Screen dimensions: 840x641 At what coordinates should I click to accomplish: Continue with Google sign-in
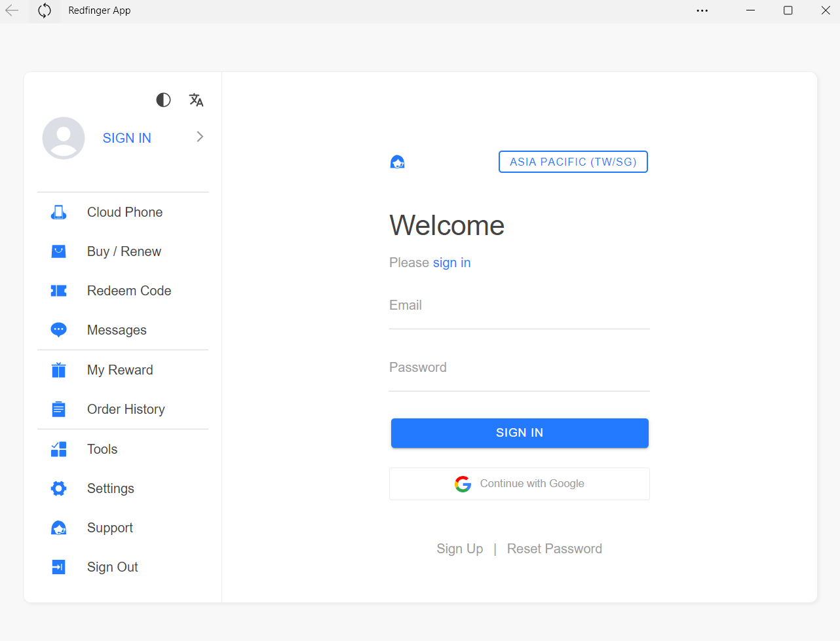pos(520,484)
